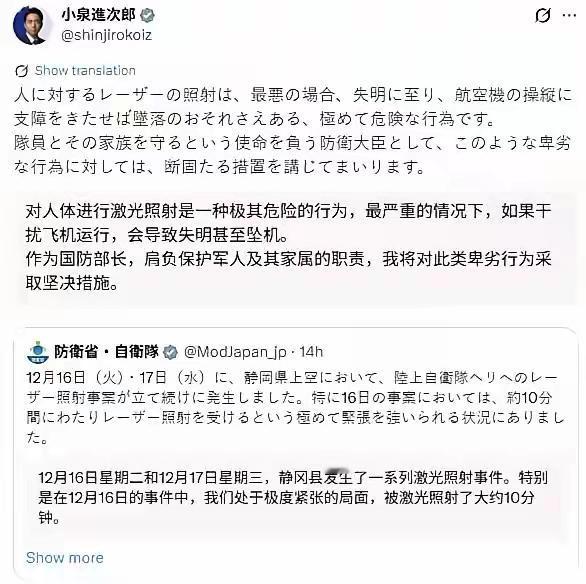586x584 pixels.
Task: Expand quoted post with Show more
Action: coord(65,558)
